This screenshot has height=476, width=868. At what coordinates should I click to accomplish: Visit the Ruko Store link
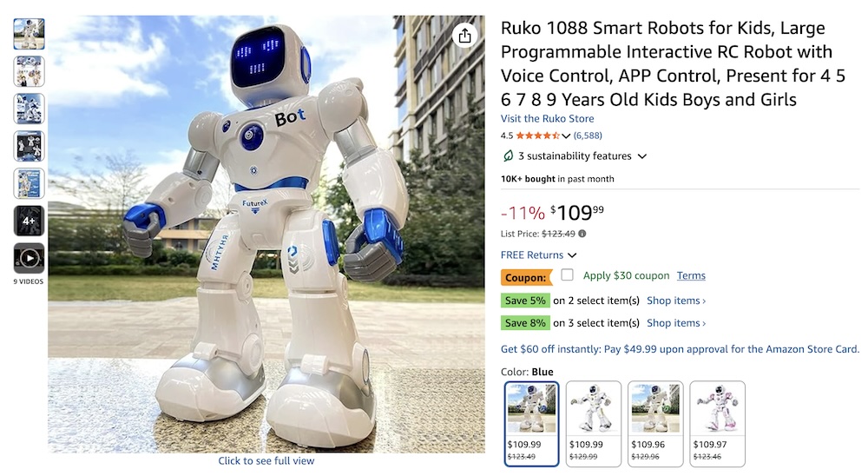point(547,119)
